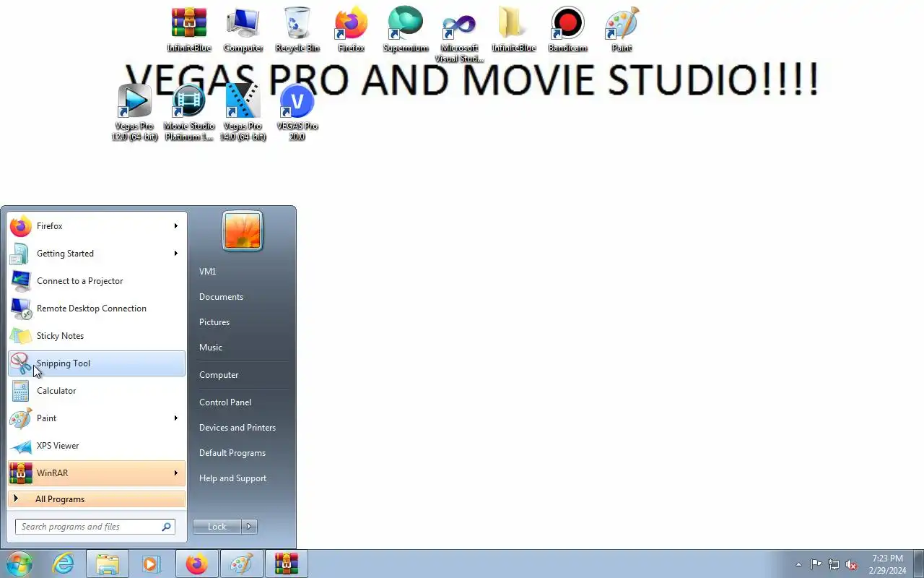Open Pictures library link
The image size is (924, 578).
pos(214,322)
